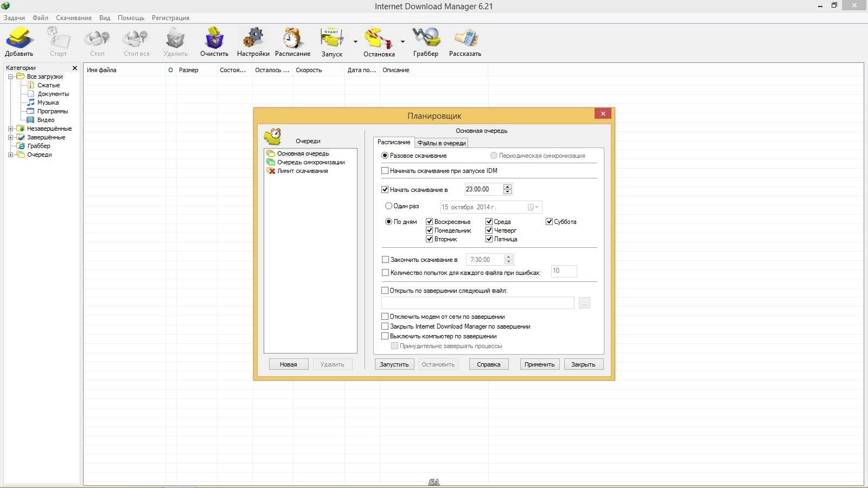
Task: Open dropdown arrow next to Остановка
Action: pos(403,42)
